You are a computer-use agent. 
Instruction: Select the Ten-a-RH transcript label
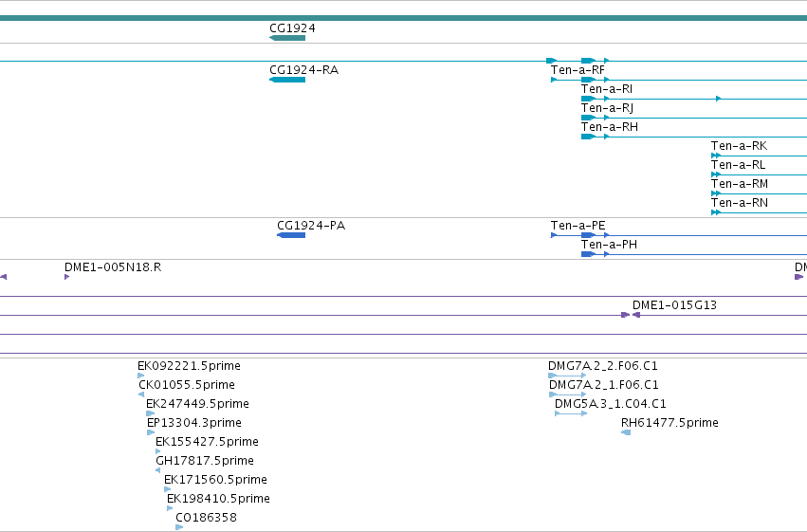point(610,126)
